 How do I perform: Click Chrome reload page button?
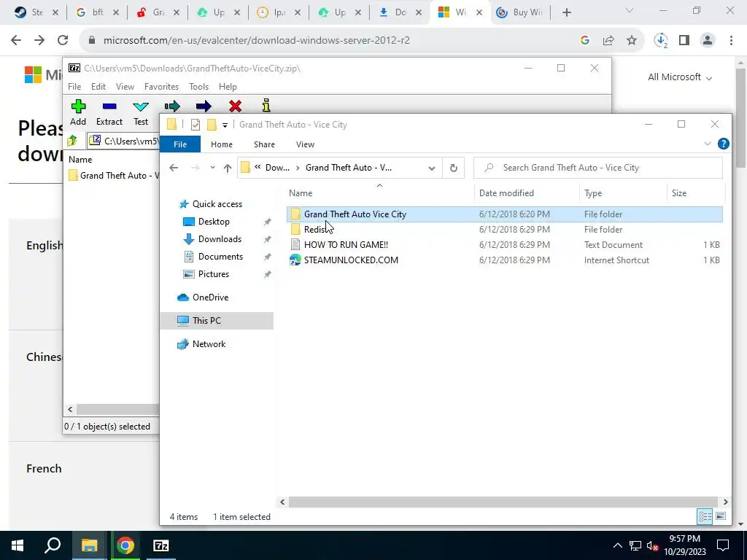63,41
